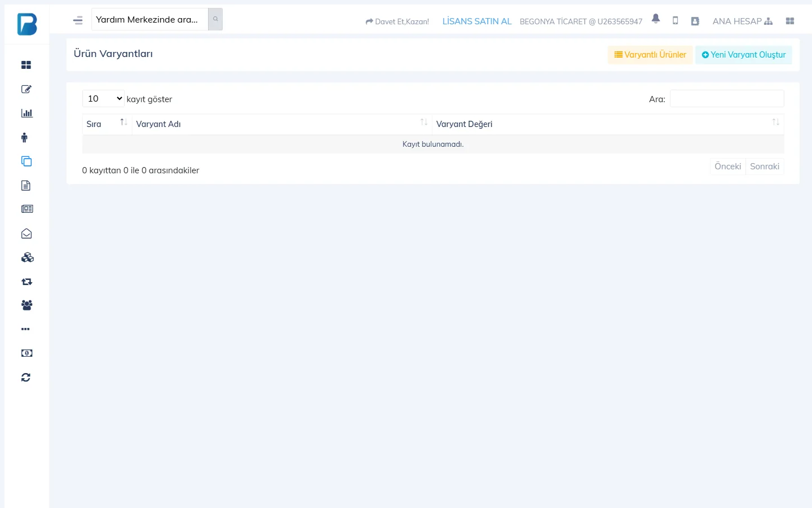
Task: Click Yeni Varyant Oluştur button
Action: 744,55
